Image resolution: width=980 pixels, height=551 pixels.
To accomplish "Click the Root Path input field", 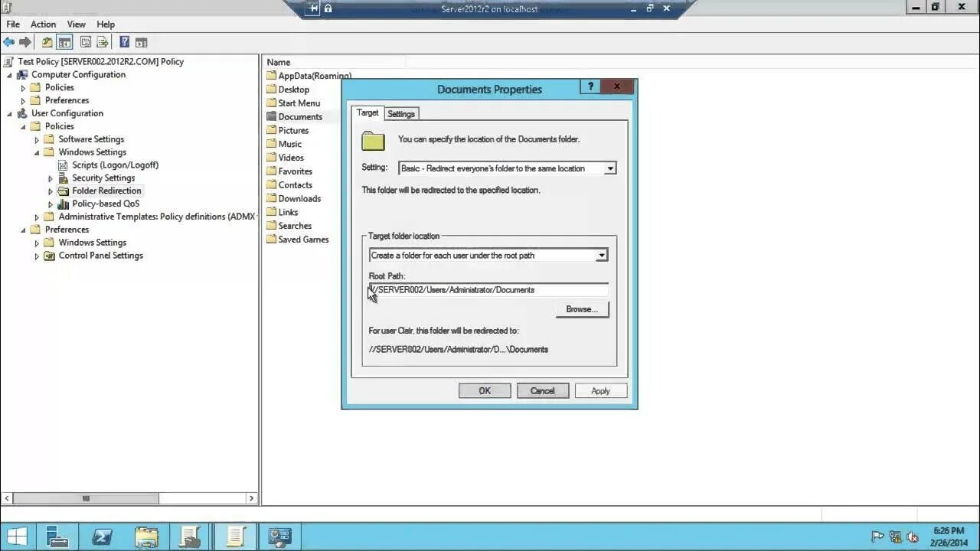I will [x=488, y=290].
